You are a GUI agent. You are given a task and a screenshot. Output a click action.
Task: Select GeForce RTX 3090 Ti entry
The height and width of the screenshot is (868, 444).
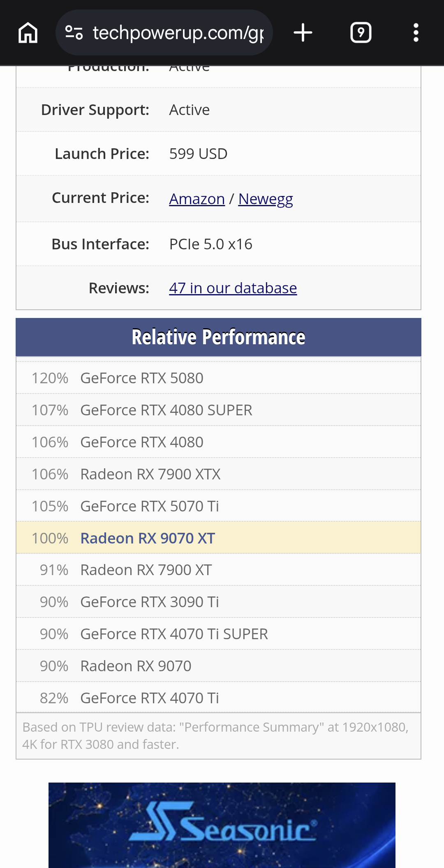pos(218,602)
